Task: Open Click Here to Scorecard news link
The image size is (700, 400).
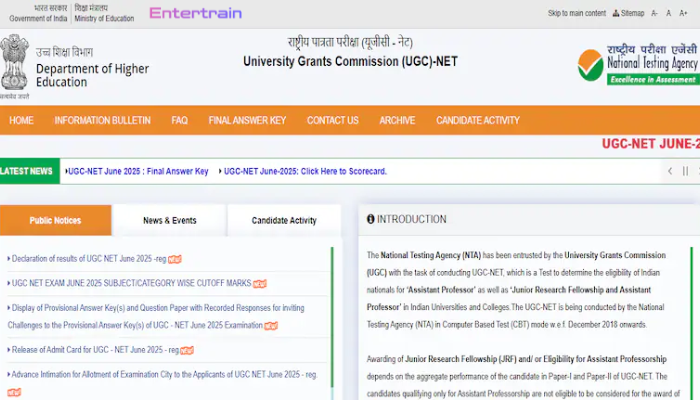Action: [x=305, y=171]
